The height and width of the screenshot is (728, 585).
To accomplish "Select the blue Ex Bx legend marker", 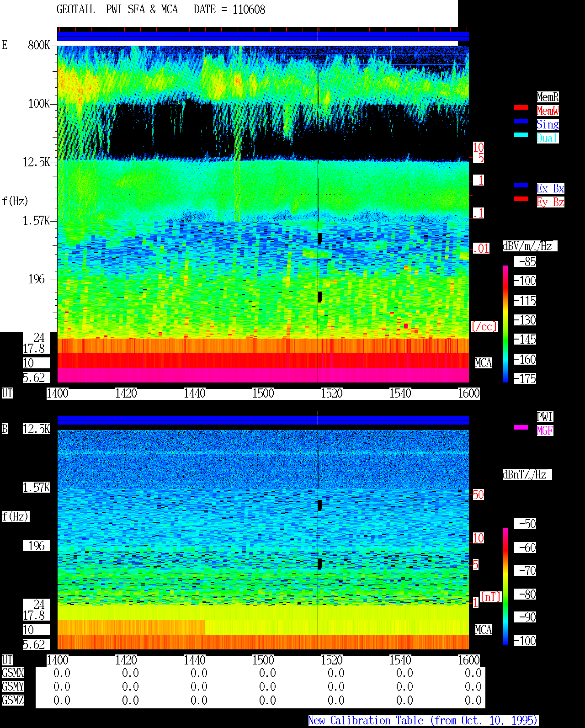I will [x=521, y=185].
